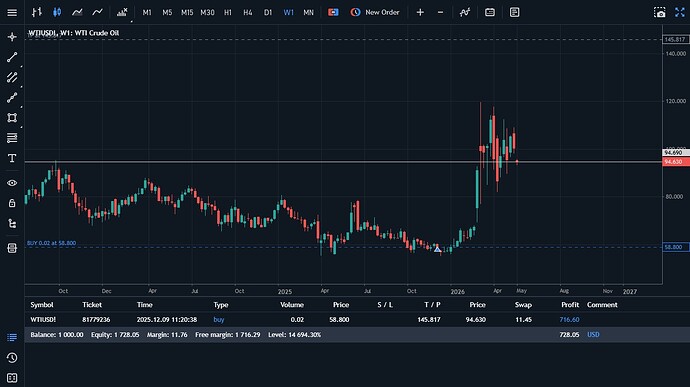Click the Free margin: 1 716.29 text
690x387 pixels.
tap(228, 335)
